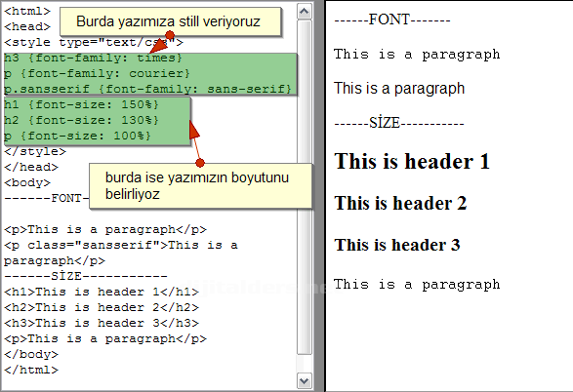
Task: Click the '<p class="sansserif">This is a' code line
Action: (x=121, y=245)
